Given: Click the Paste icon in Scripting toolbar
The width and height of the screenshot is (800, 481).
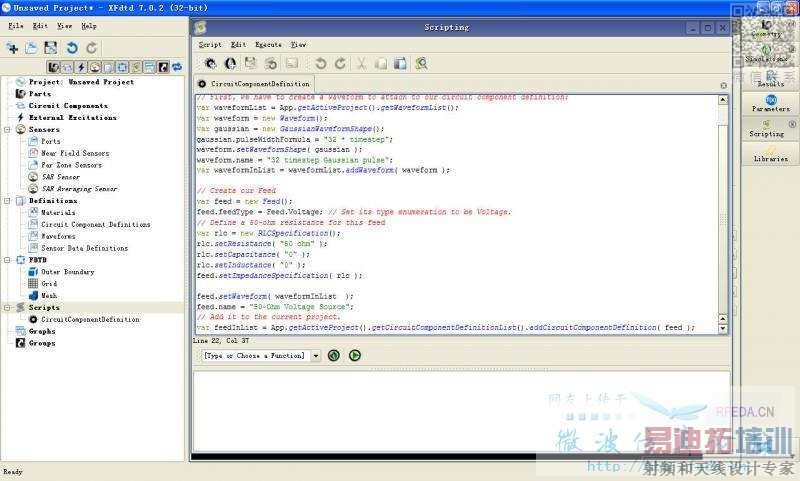Looking at the screenshot, I should (401, 64).
